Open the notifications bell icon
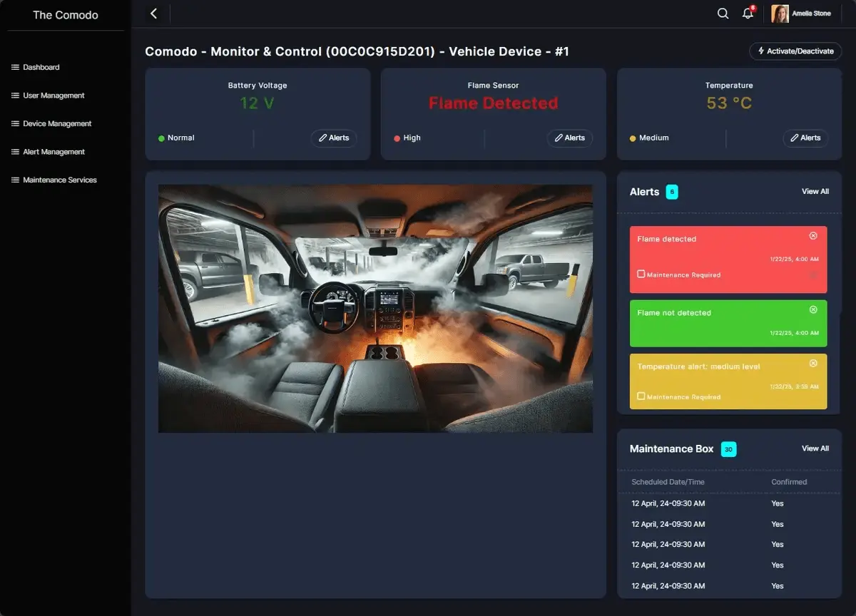 coord(748,14)
